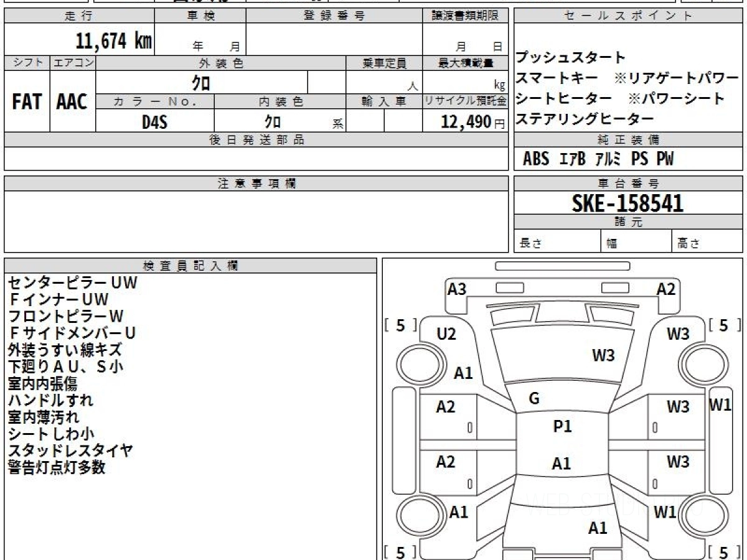Click the 検査員記入欄 section header
The height and width of the screenshot is (560, 747).
[x=190, y=266]
